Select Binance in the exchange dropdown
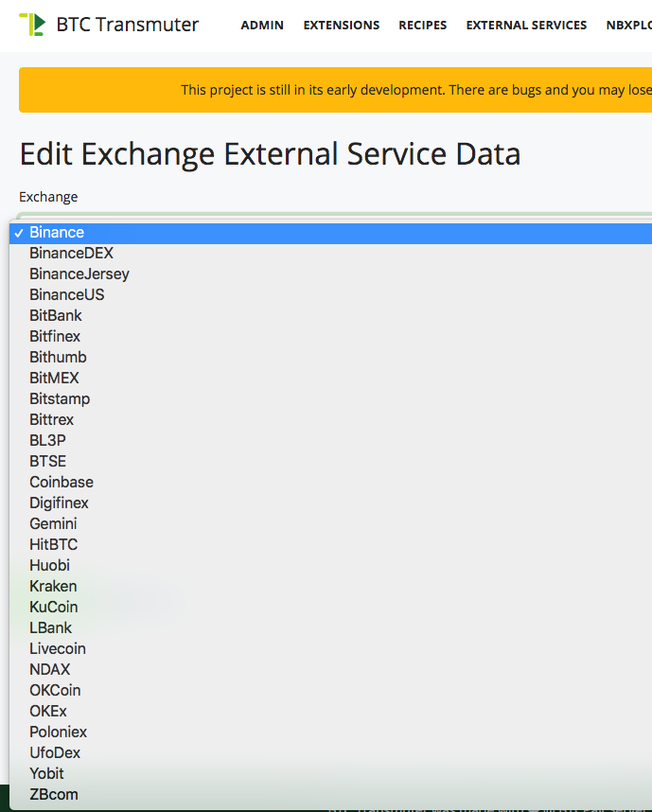 (330, 233)
